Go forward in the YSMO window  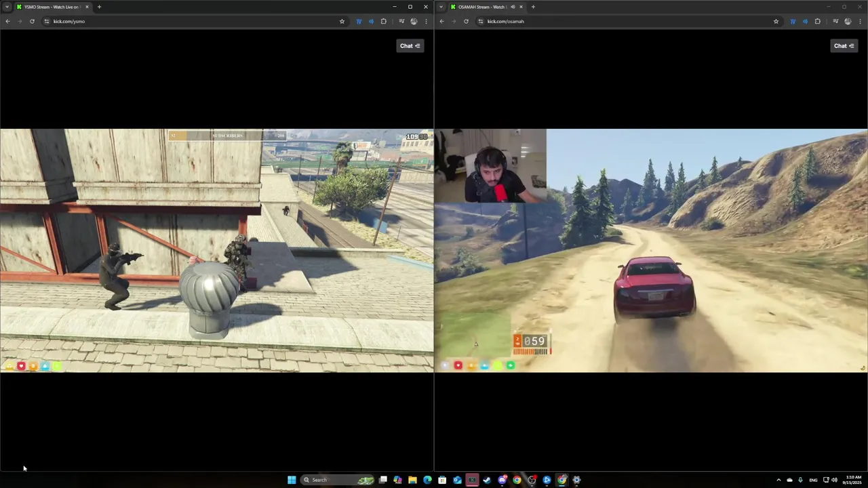coord(20,21)
